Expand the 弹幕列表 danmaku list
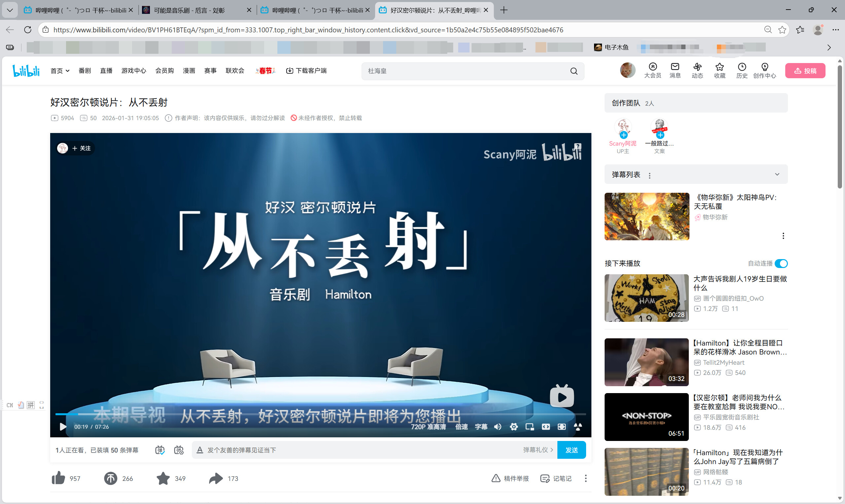This screenshot has width=845, height=504. 777,174
